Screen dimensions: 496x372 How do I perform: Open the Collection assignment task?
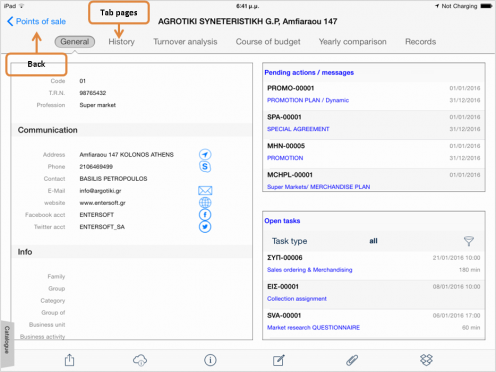[x=297, y=299]
